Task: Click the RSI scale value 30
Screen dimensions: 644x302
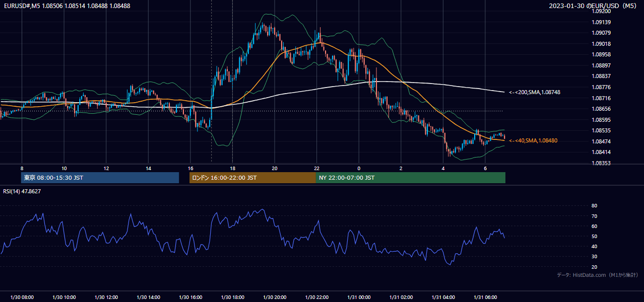Action: coord(595,257)
